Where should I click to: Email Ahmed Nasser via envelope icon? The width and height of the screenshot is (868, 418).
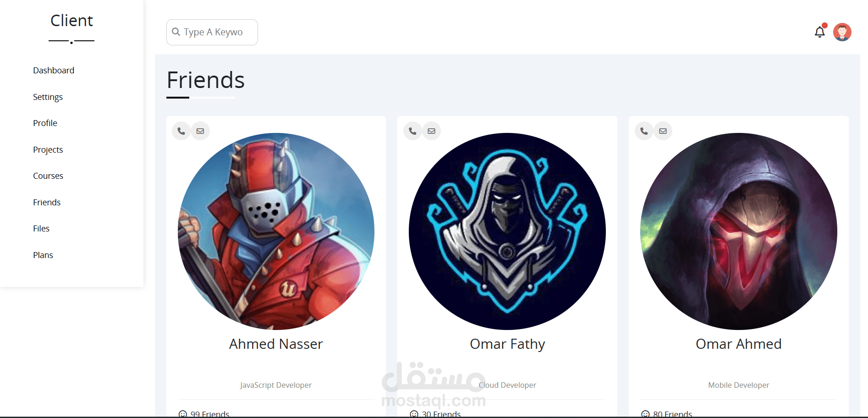[x=200, y=131]
